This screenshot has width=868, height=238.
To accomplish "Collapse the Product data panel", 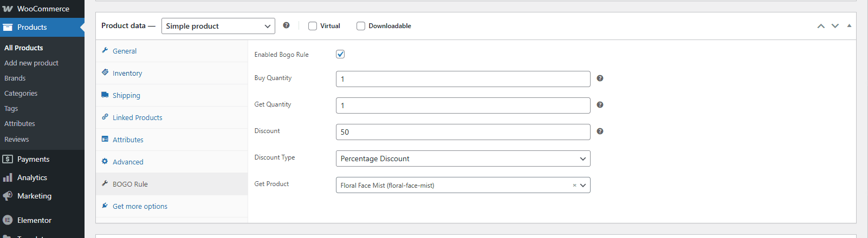I will tap(849, 26).
